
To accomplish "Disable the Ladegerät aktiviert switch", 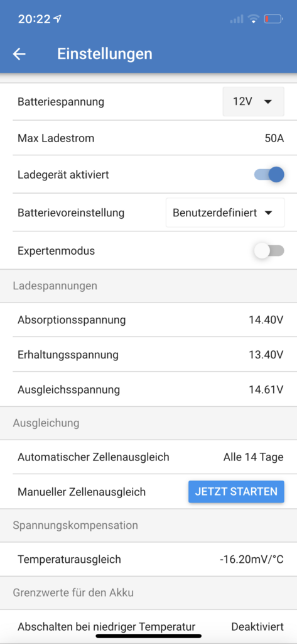I will coord(269,174).
